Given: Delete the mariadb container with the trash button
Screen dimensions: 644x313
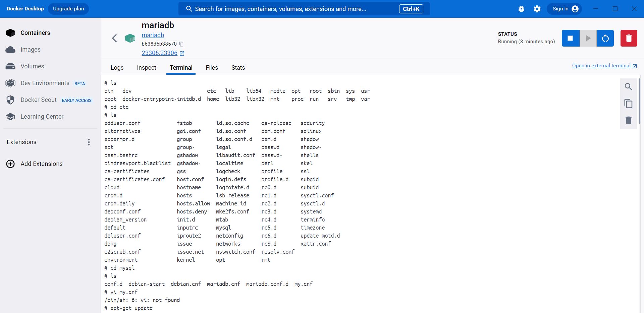Looking at the screenshot, I should pos(629,38).
